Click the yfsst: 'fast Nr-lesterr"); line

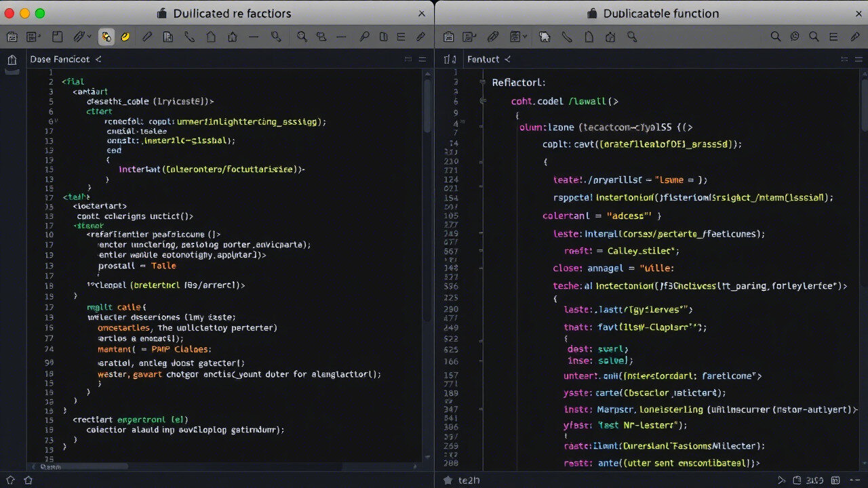[625, 425]
